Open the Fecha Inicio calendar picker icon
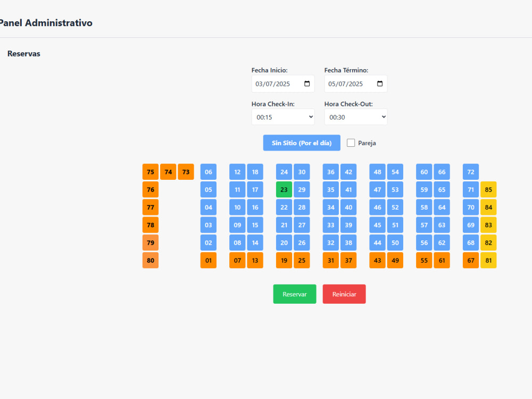Viewport: 532px width, 399px height. (307, 84)
